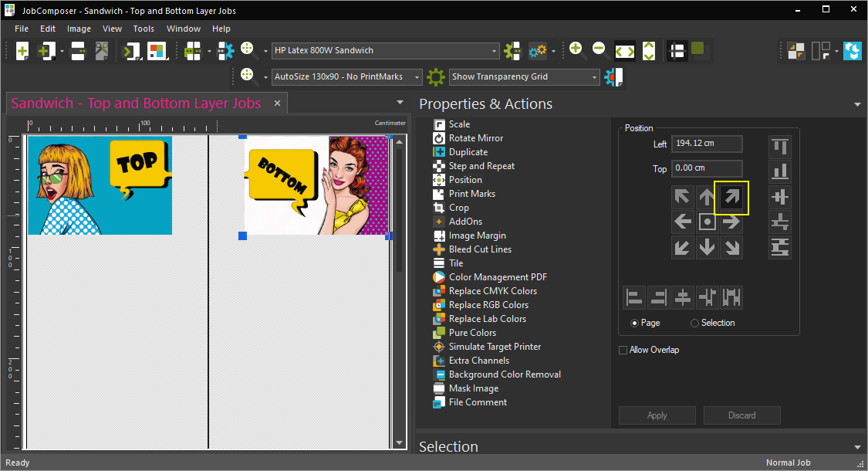
Task: Enable the Allow Overlap checkbox
Action: pyautogui.click(x=623, y=351)
